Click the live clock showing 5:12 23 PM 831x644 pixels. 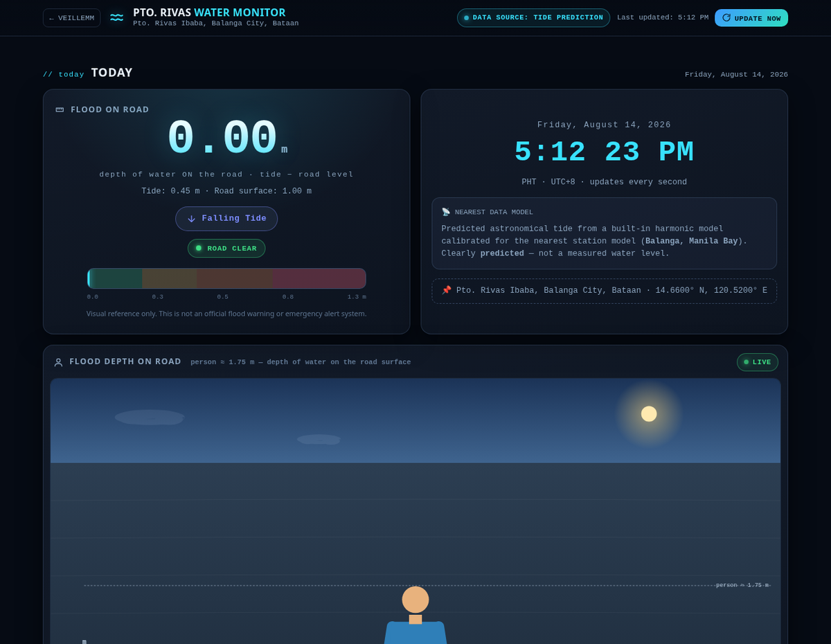click(604, 153)
